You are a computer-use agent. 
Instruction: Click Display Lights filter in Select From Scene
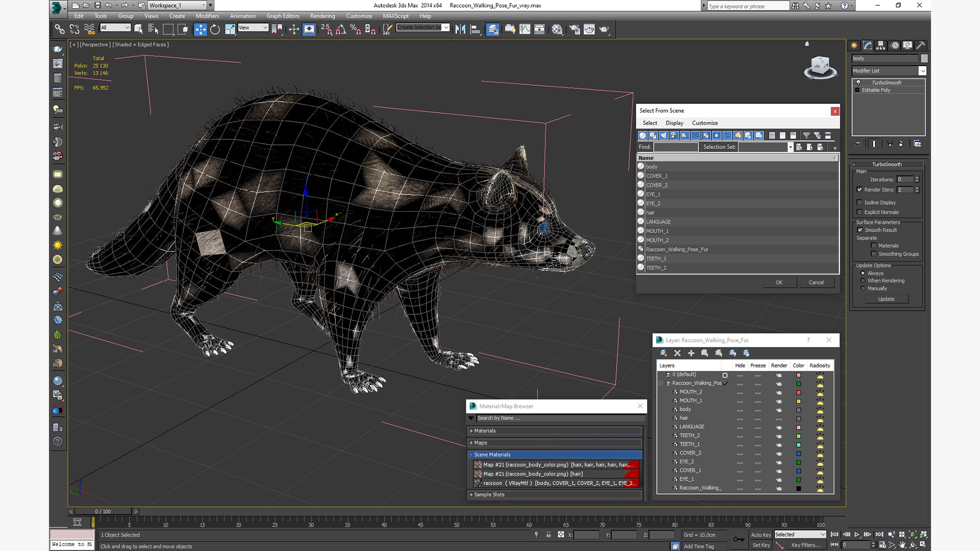664,135
